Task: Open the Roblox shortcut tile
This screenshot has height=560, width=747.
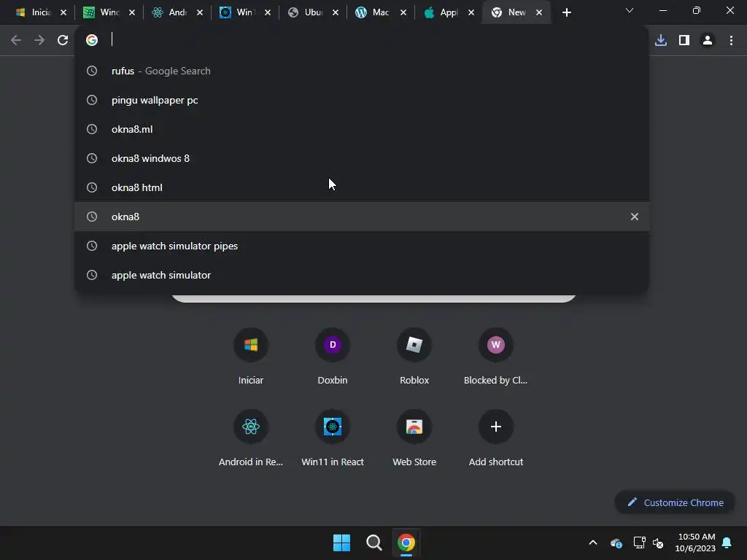Action: tap(414, 355)
